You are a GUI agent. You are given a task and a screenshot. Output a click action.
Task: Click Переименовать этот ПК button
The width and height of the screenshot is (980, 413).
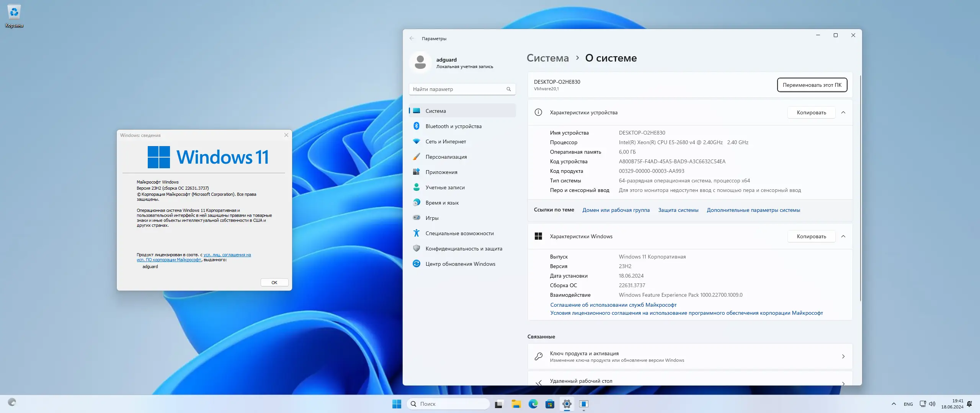(812, 85)
